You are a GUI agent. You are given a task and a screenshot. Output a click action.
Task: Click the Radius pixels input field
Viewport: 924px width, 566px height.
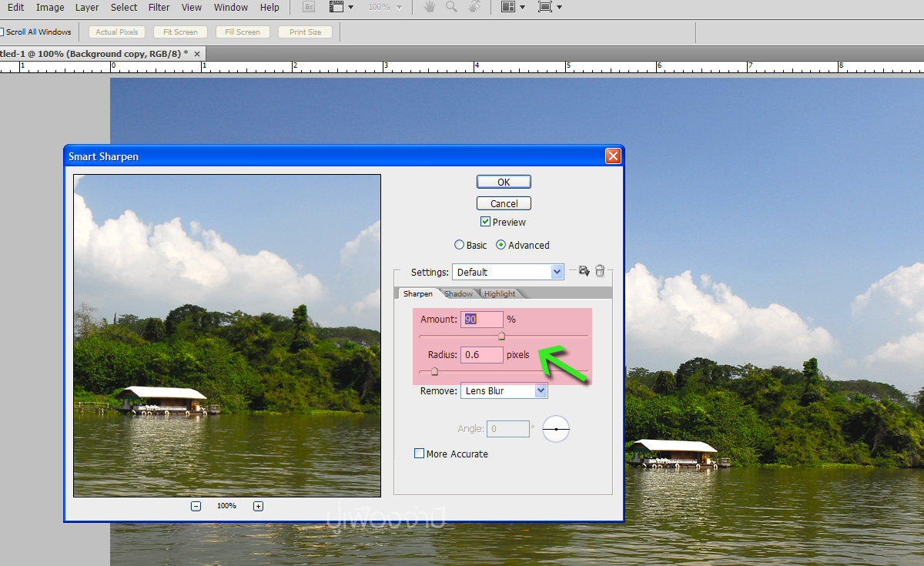pyautogui.click(x=482, y=355)
